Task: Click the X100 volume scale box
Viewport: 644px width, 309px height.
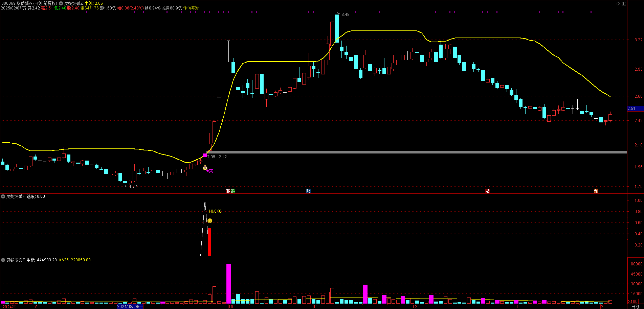Action: 633,301
